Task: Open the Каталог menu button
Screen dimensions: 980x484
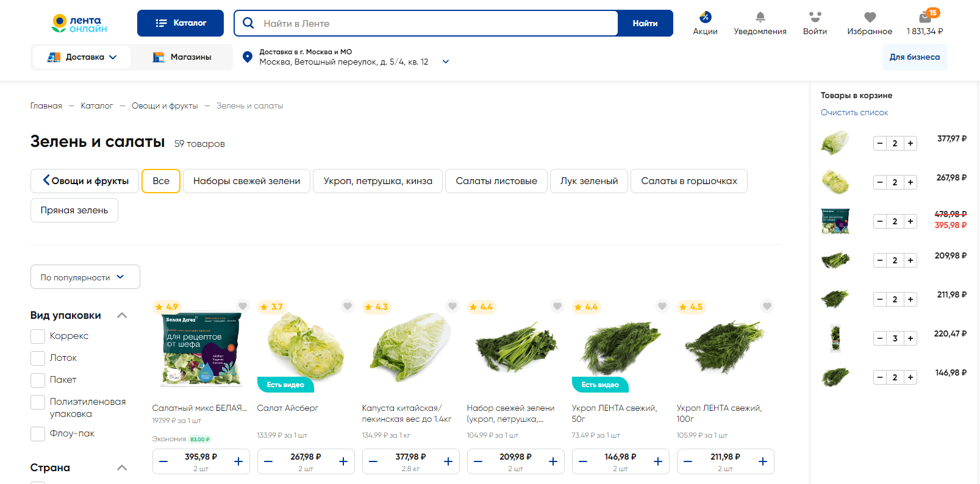Action: [x=181, y=23]
